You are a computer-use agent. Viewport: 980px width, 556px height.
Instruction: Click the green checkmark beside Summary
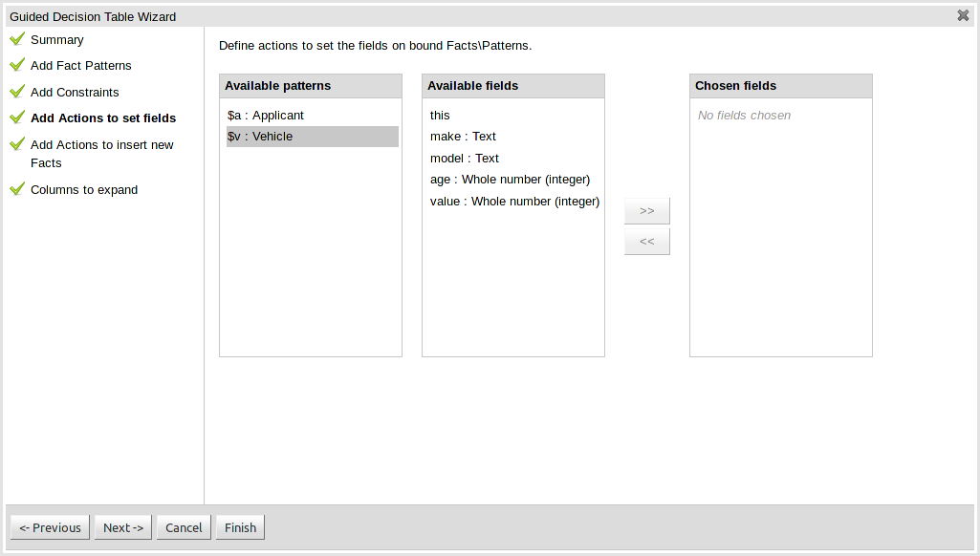pos(16,39)
